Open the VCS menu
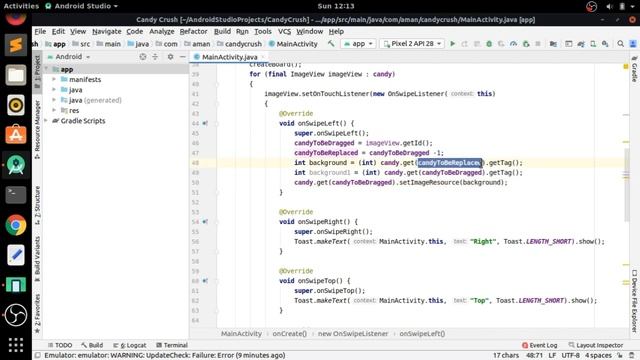The width and height of the screenshot is (640, 360). pos(284,31)
